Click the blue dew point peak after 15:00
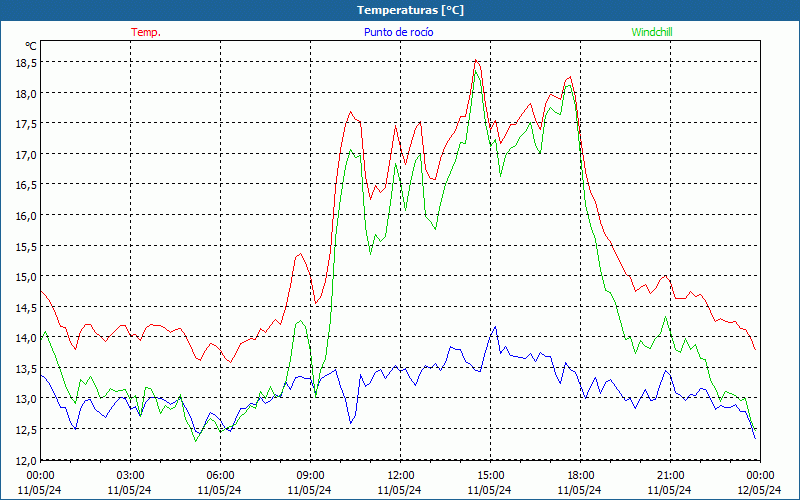The width and height of the screenshot is (800, 500). click(495, 327)
